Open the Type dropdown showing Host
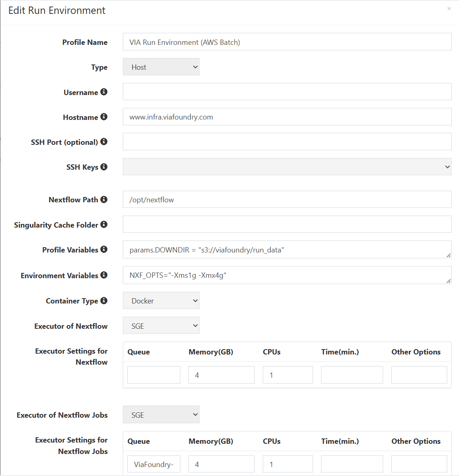The height and width of the screenshot is (476, 459). point(161,67)
